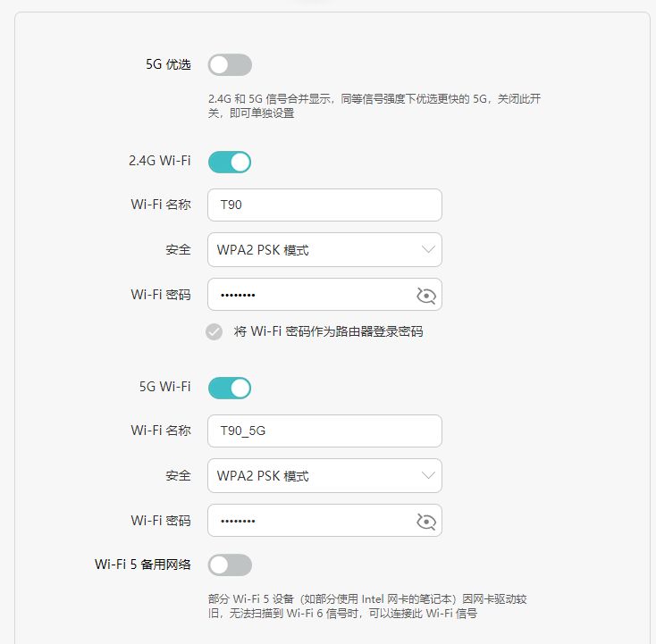Click the Wi-Fi 名称 field containing T90
The image size is (656, 644).
click(x=324, y=205)
